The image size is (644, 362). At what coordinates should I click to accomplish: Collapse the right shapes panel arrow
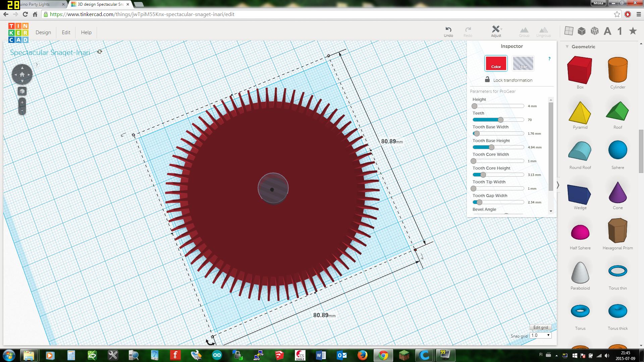[x=558, y=185]
